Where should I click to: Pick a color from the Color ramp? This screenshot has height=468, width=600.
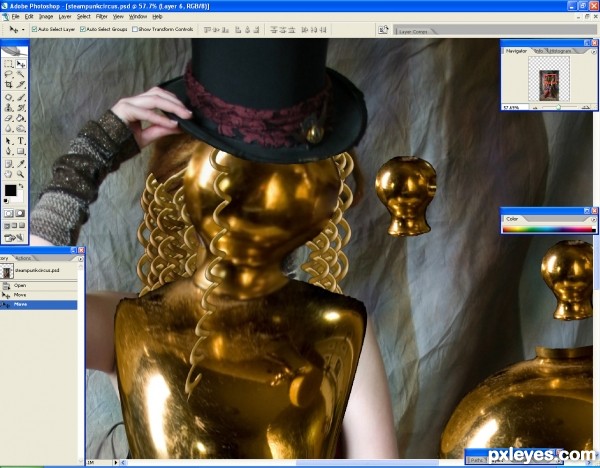[x=549, y=230]
